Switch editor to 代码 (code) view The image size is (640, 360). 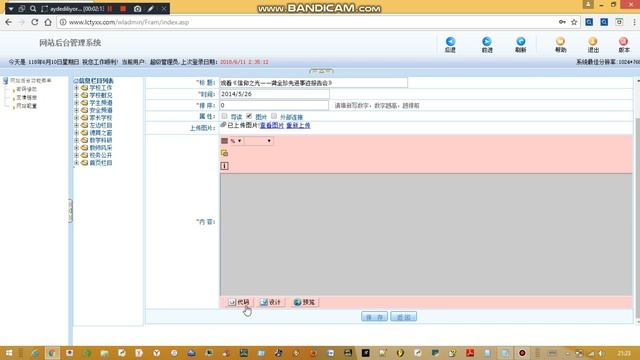pos(239,302)
